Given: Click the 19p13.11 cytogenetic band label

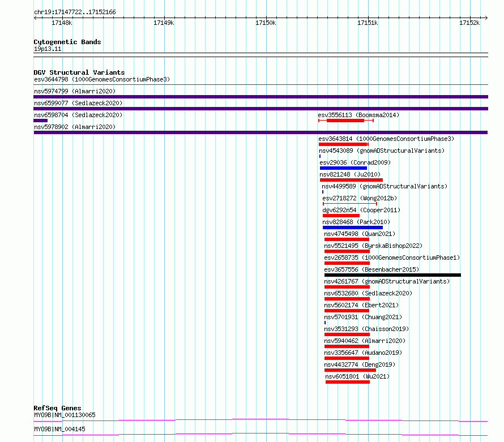Looking at the screenshot, I should [48, 49].
